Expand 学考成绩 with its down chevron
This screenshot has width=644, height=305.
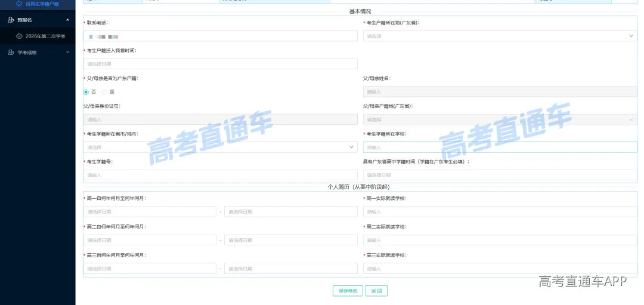pyautogui.click(x=68, y=53)
